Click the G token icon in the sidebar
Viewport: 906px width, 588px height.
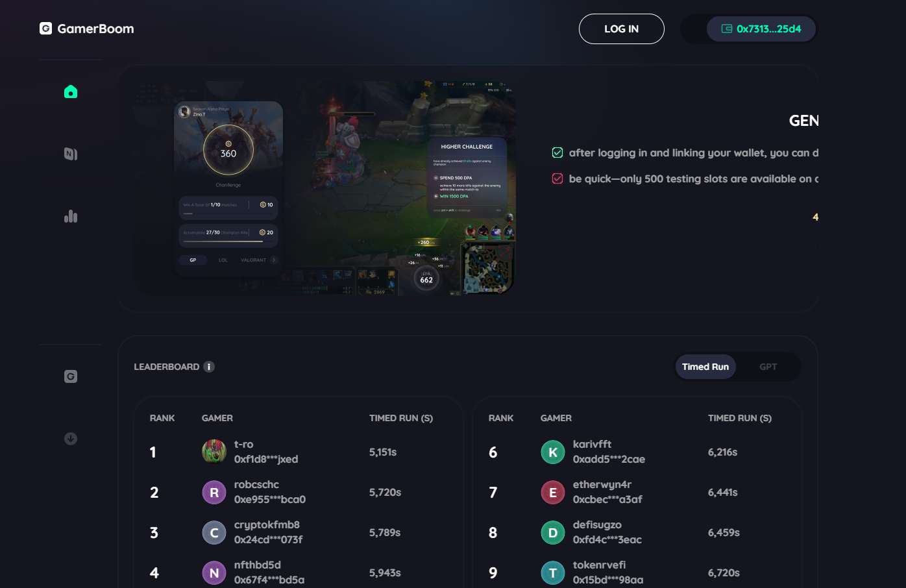(71, 376)
